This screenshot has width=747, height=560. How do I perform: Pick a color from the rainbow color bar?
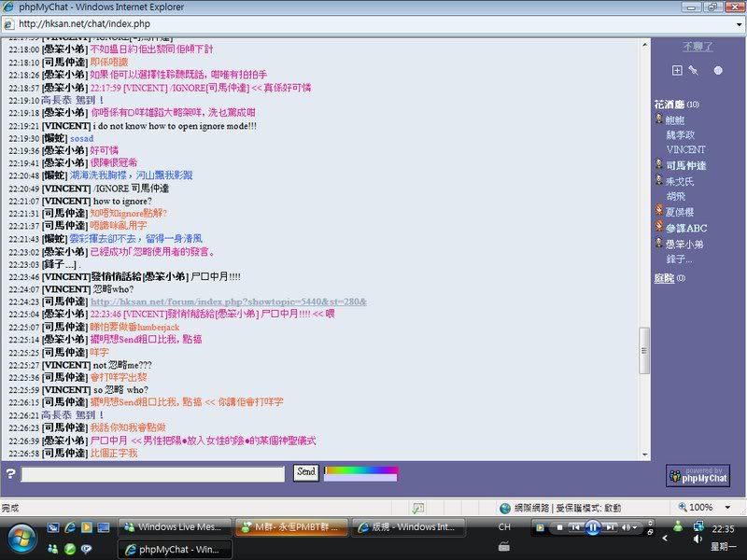pos(361,470)
